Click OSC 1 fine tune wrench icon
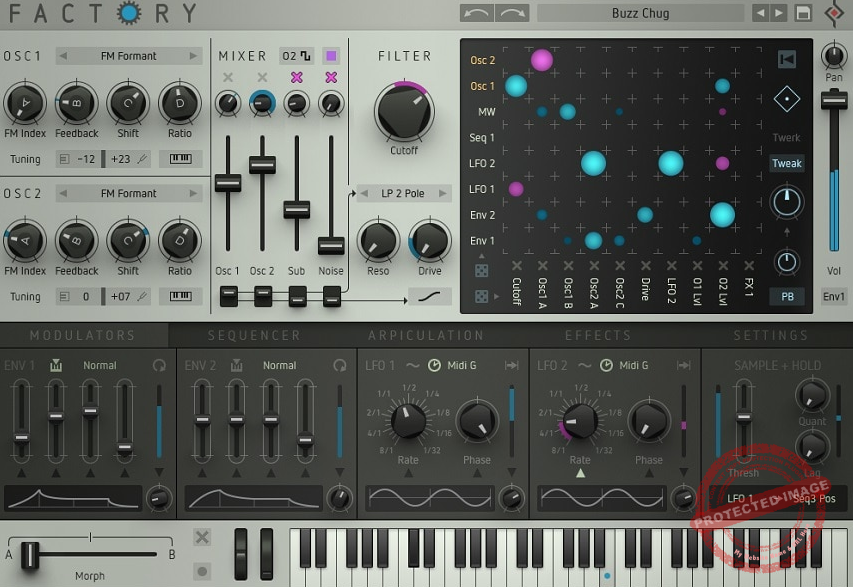This screenshot has height=587, width=853. coord(143,159)
